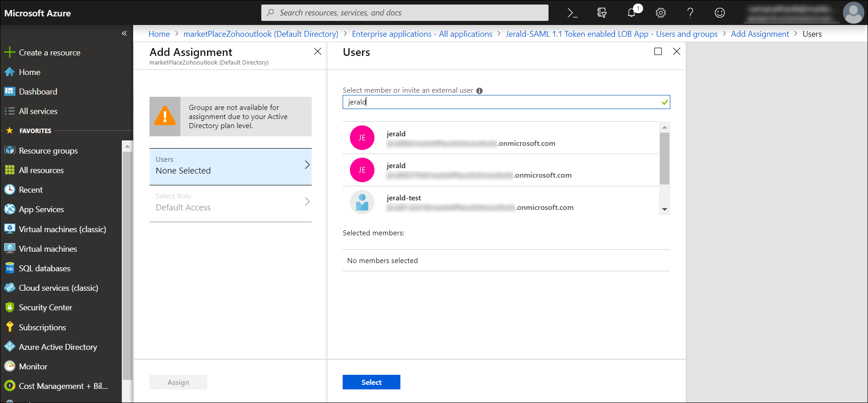Expand the Select Role Default Access row
The width and height of the screenshot is (868, 403).
click(x=230, y=203)
